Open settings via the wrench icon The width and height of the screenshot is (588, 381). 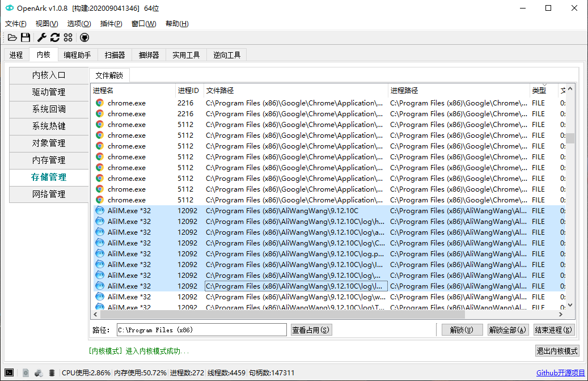[x=41, y=37]
